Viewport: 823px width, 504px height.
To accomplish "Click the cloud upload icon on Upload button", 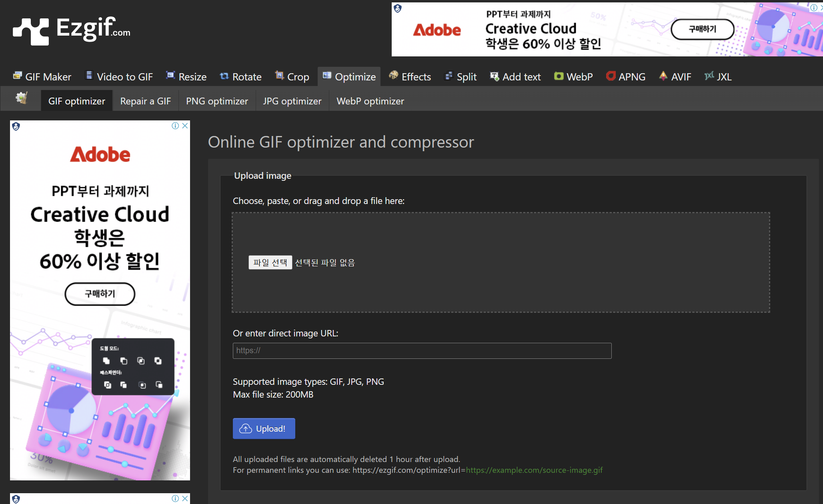I will click(246, 429).
